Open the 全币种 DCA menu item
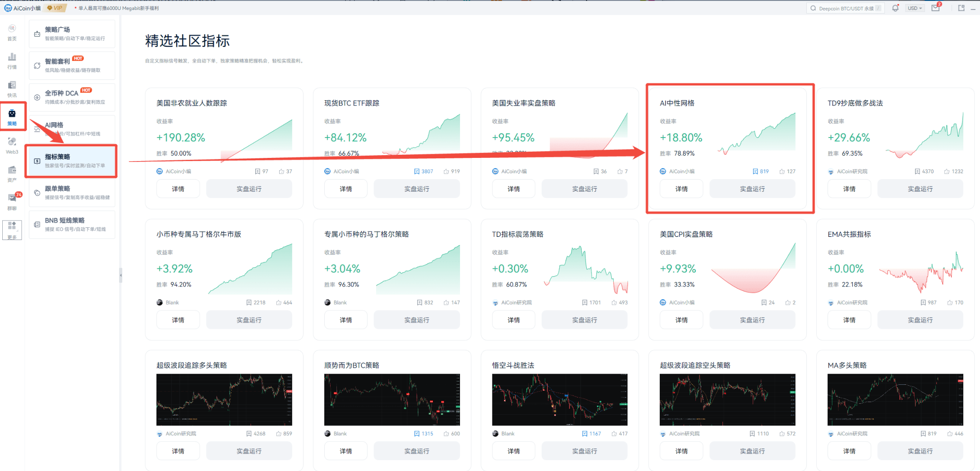Viewport: 980px width, 471px height. point(72,97)
